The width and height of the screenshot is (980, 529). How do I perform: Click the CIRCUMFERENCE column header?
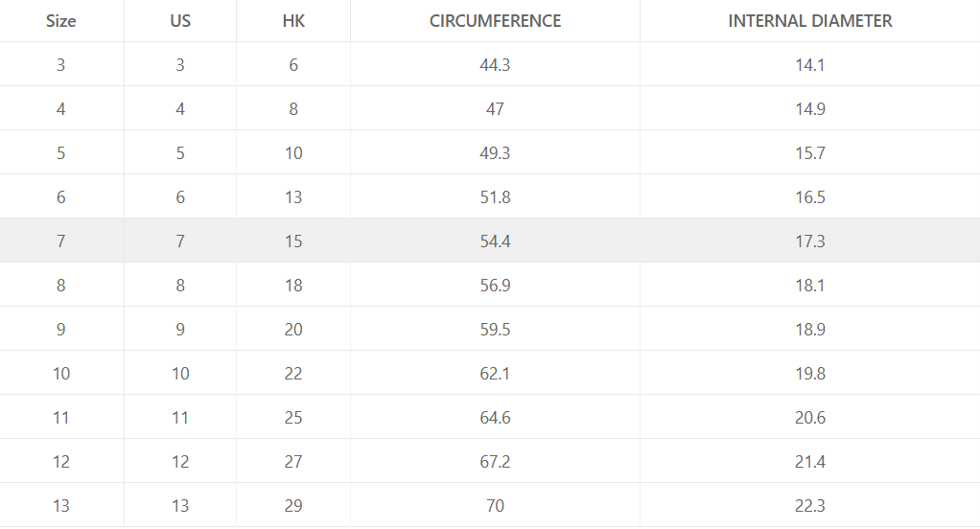(495, 21)
